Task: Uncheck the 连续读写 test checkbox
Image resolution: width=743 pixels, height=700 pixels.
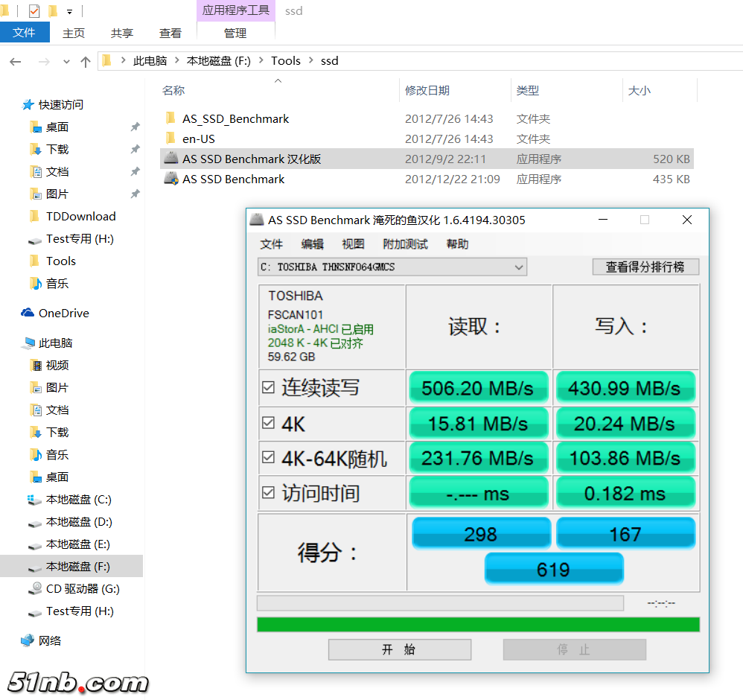Action: [x=268, y=387]
